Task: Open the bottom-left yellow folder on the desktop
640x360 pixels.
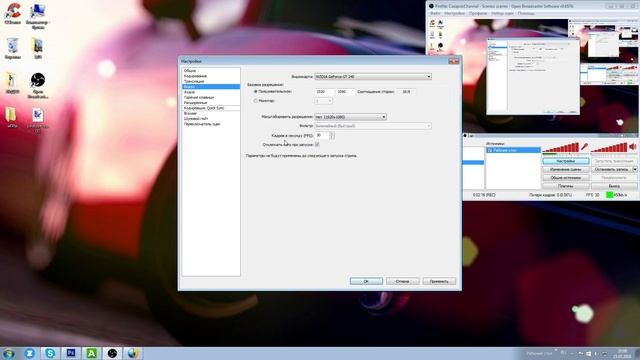Action: coord(12,118)
